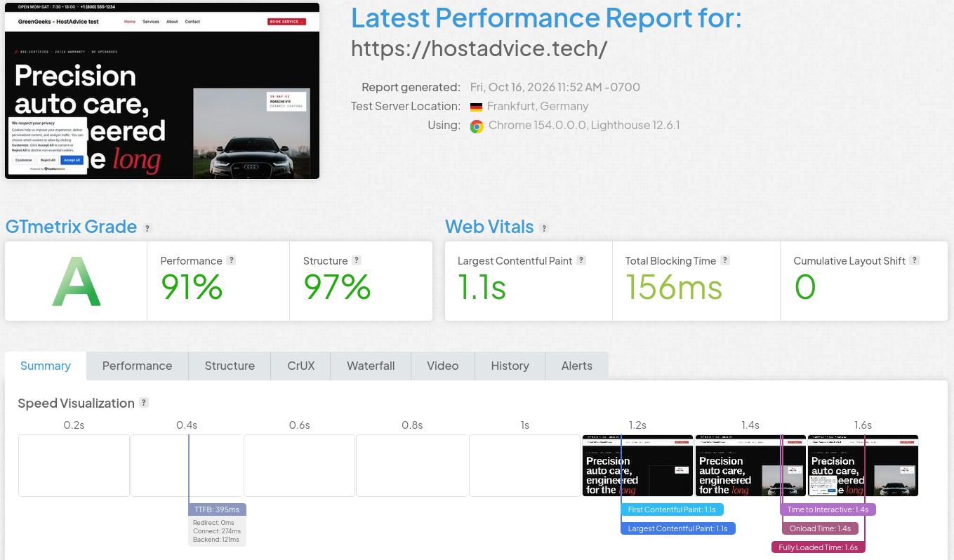The image size is (954, 560).
Task: Click the blank filmstrip frame under 0.2s
Action: (x=74, y=465)
